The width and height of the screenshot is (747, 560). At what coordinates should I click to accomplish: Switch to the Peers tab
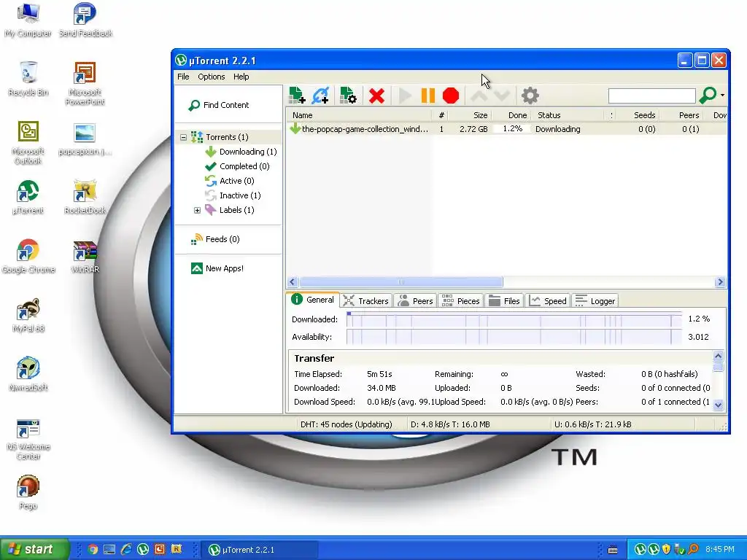416,301
